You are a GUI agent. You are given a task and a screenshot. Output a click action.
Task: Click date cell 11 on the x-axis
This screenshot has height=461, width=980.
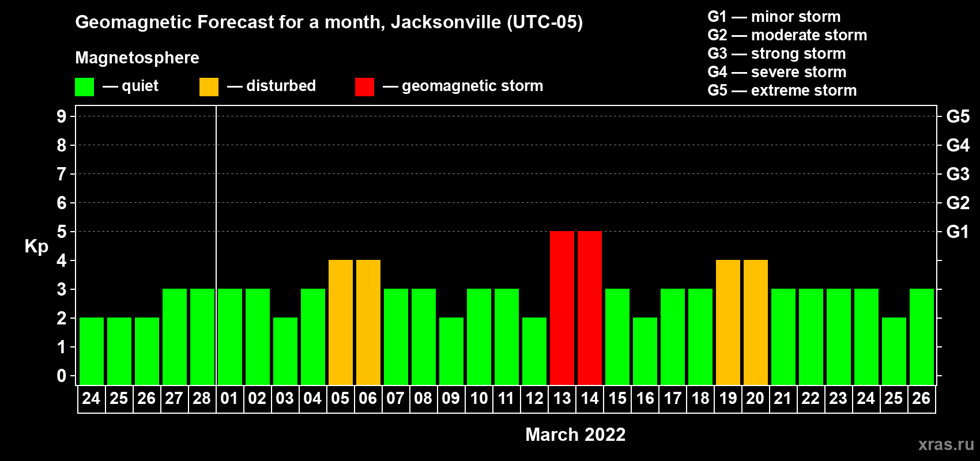pos(507,399)
